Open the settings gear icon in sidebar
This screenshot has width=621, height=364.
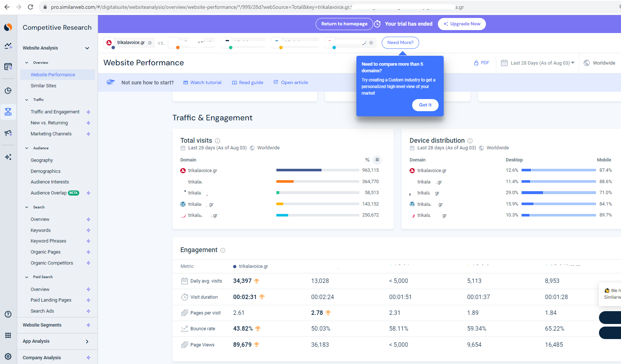coord(8,357)
